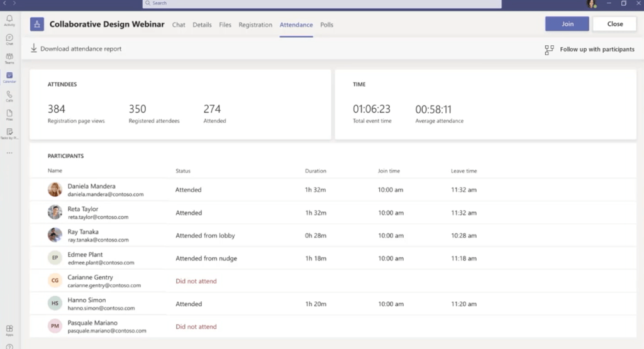This screenshot has height=349, width=644.
Task: Click the Help icon in the sidebar
Action: coord(9,346)
